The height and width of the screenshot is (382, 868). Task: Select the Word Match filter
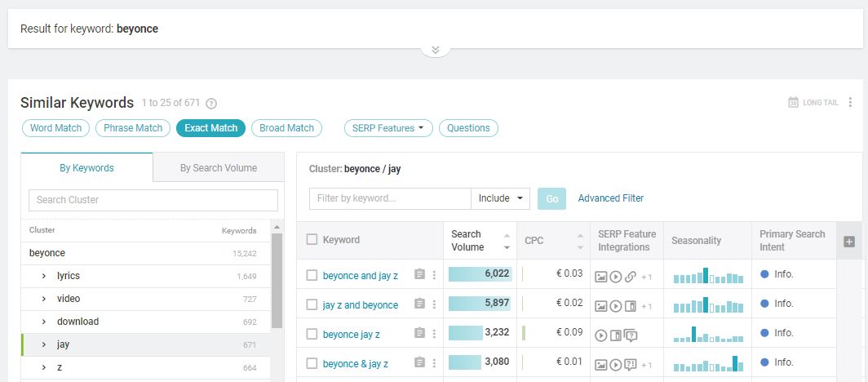point(56,128)
